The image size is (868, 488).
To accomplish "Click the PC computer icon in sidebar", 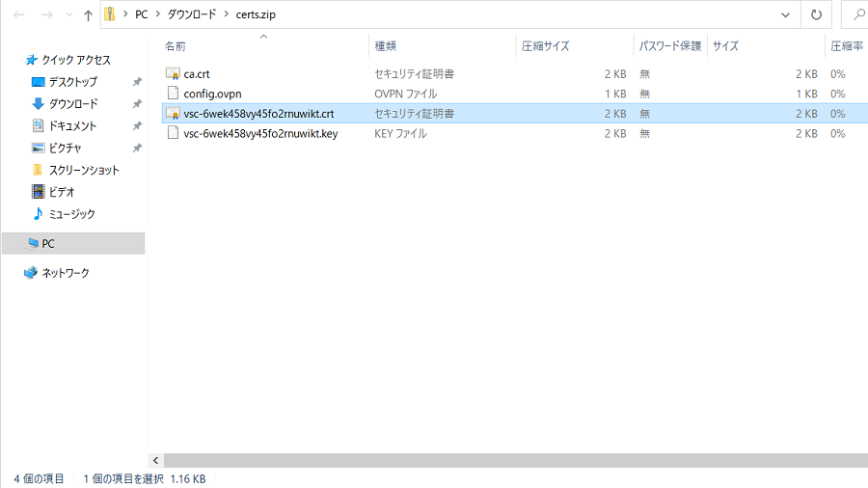I will click(33, 243).
